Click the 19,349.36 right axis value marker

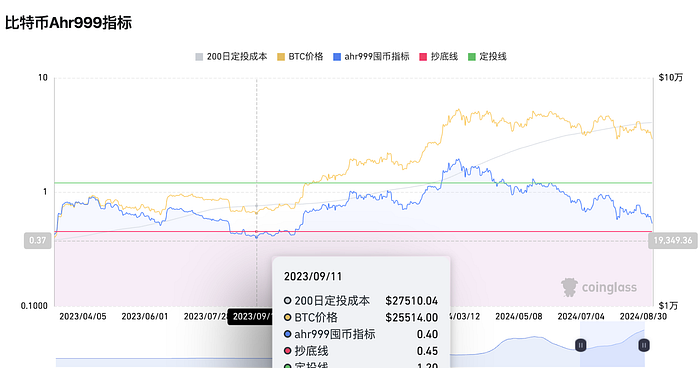[673, 241]
